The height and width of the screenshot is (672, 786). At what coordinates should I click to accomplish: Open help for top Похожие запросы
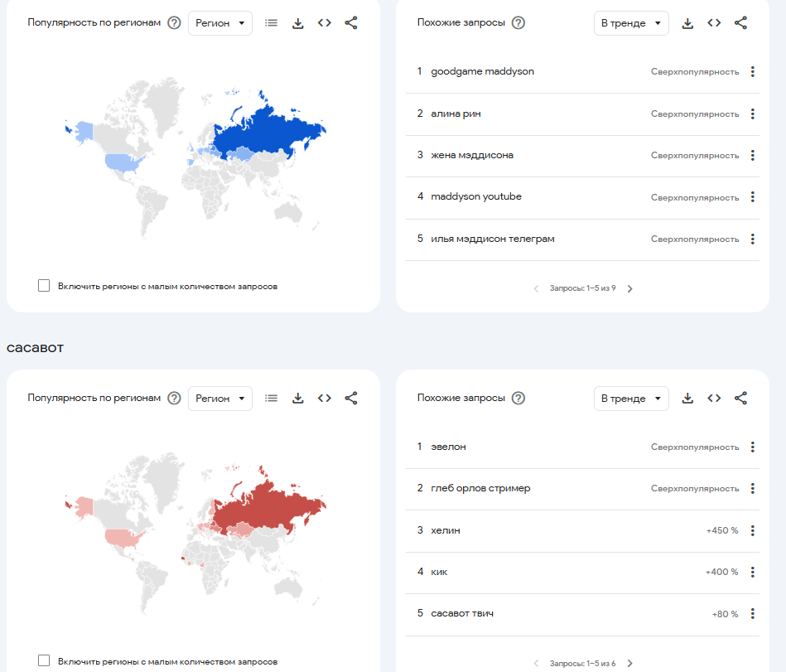pos(518,23)
